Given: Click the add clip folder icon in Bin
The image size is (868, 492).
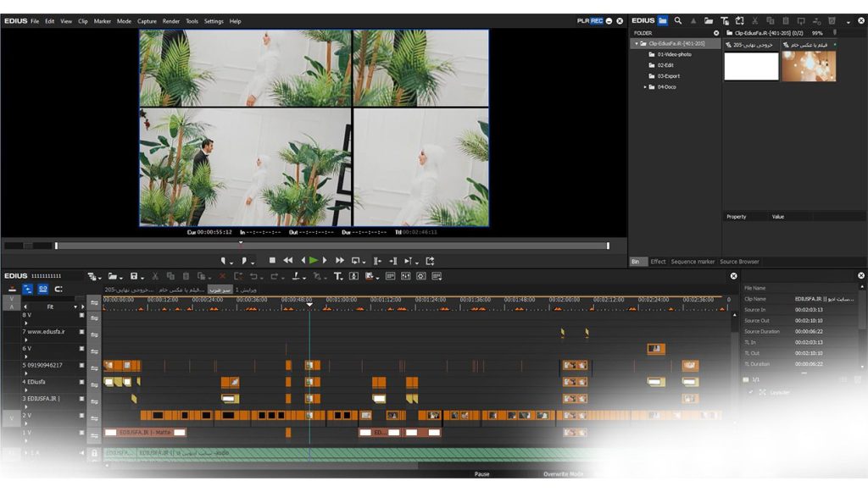Looking at the screenshot, I should pos(709,20).
